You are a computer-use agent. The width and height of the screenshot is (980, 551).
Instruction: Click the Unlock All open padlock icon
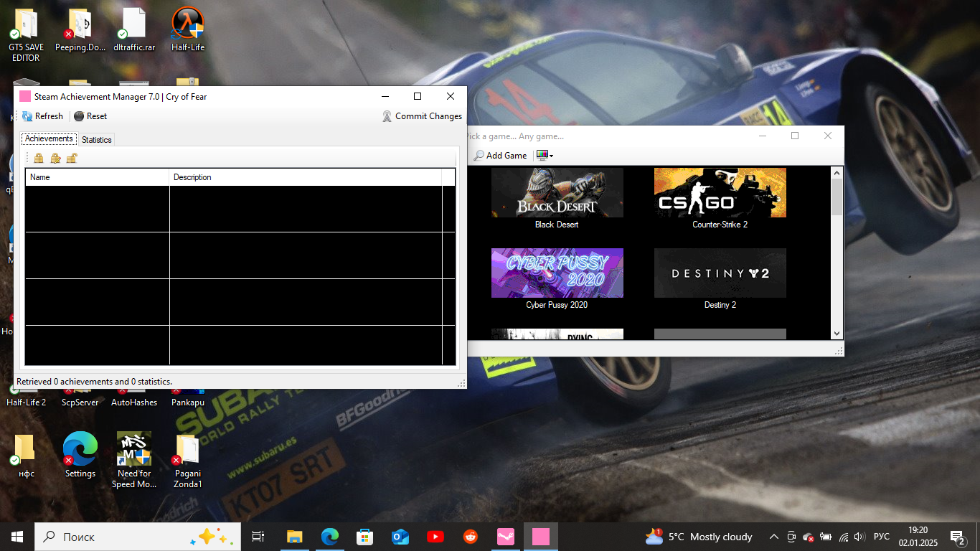(72, 158)
